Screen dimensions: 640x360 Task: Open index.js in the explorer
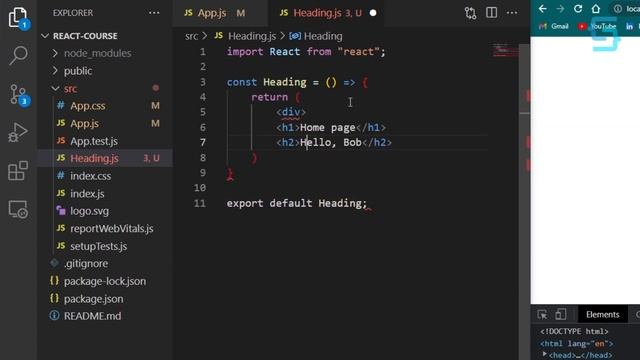(87, 193)
